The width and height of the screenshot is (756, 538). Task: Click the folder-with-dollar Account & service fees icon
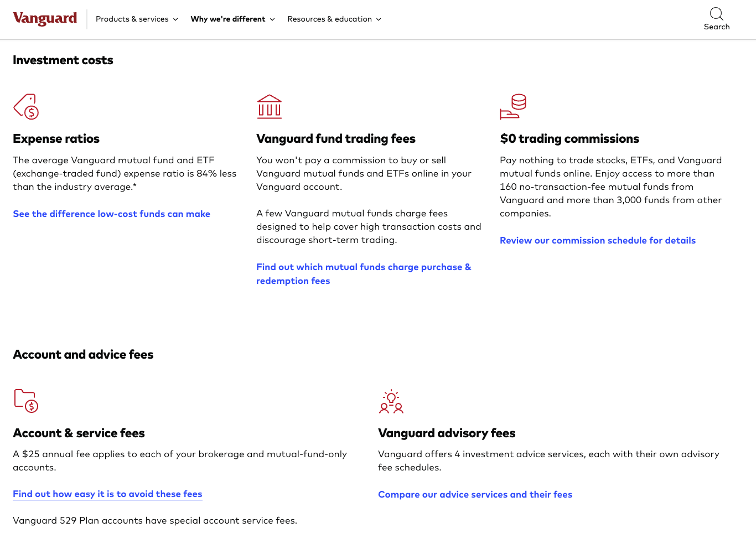tap(26, 401)
